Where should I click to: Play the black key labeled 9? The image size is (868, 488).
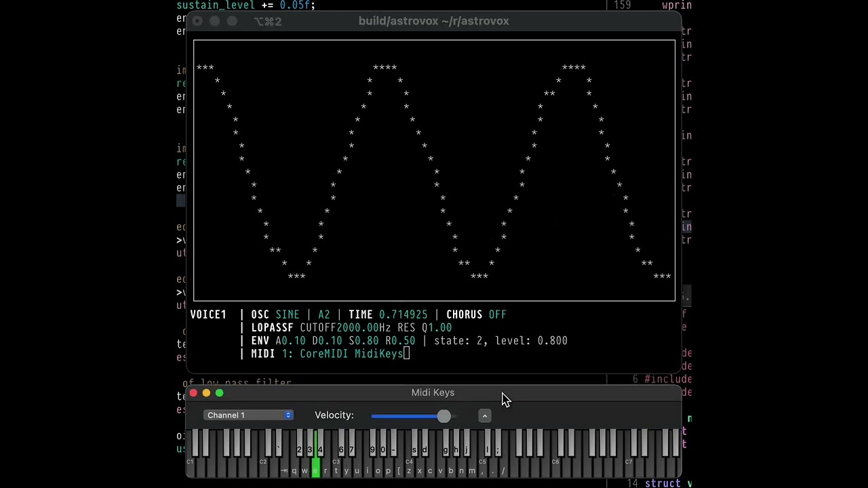372,444
